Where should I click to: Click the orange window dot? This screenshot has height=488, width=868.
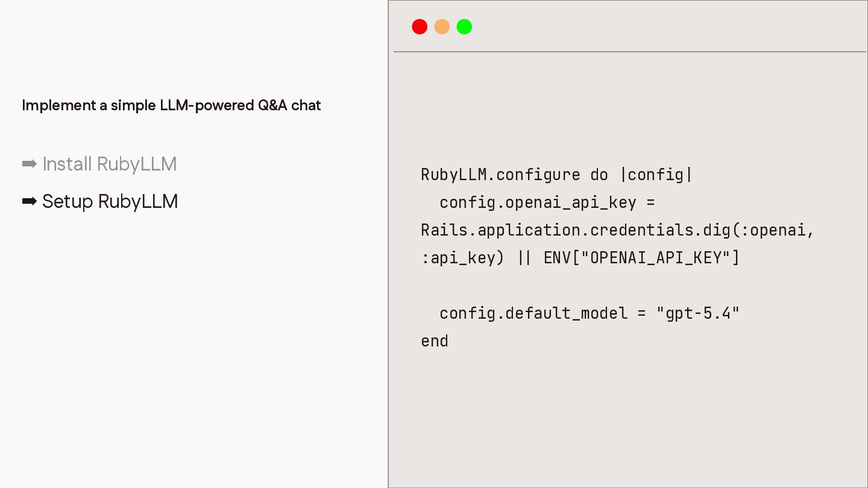point(442,27)
